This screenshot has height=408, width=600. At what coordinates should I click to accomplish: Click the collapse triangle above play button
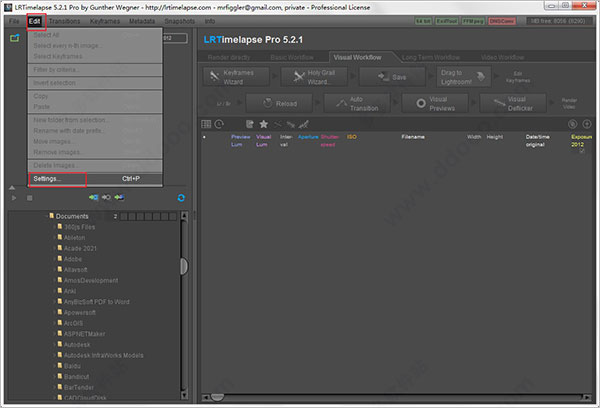[x=12, y=188]
